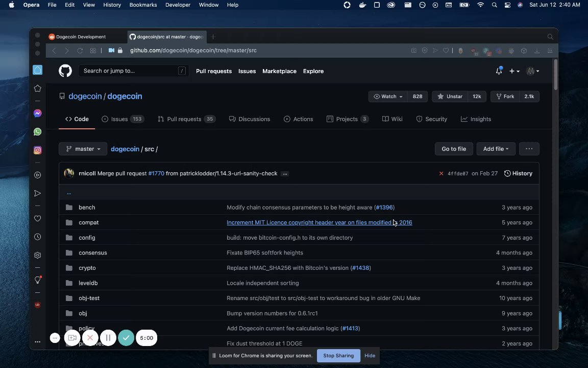Click the sidebar lightbulb tips icon
588x368 pixels.
click(x=37, y=280)
